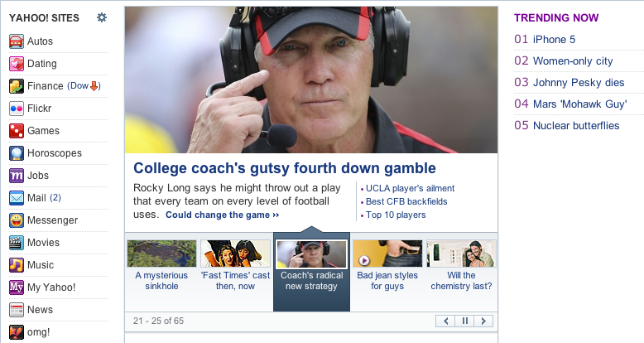Open 'Bad jean styles for guys' thumbnail
This screenshot has width=644, height=343.
(x=388, y=254)
